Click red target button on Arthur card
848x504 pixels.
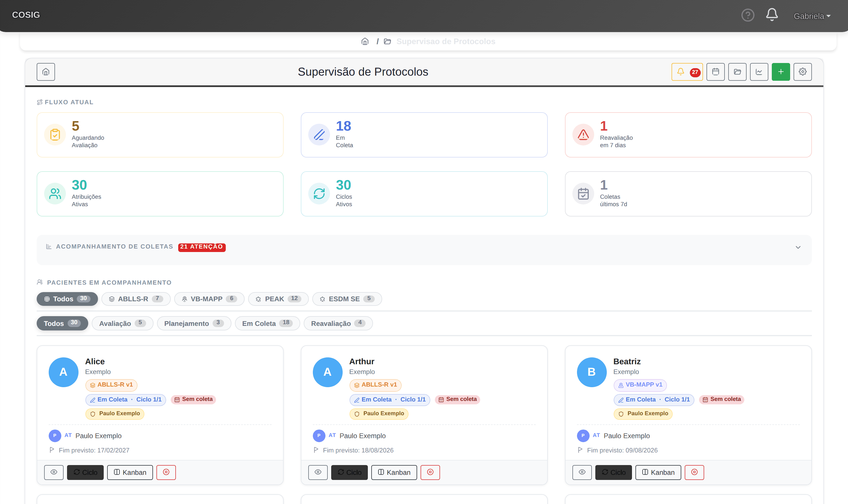pos(430,472)
